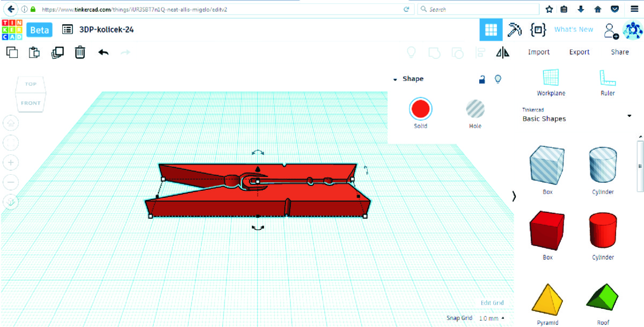Click the shapes panel scrollbar

pyautogui.click(x=640, y=166)
